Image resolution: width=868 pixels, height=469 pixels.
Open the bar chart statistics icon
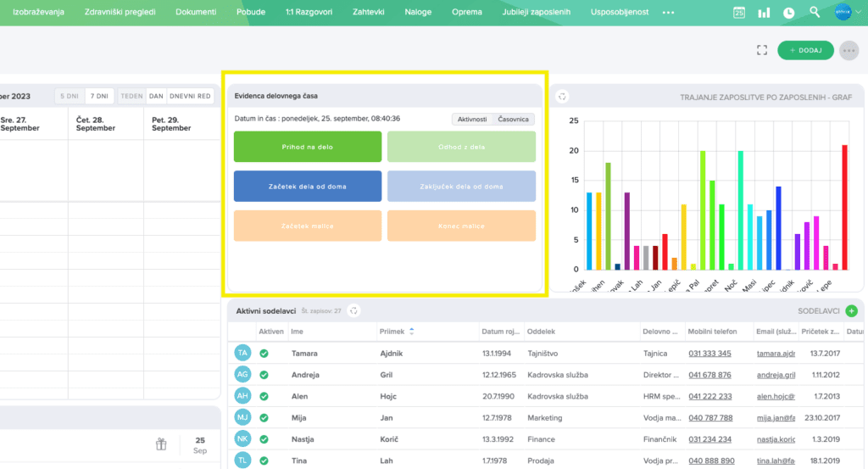764,13
